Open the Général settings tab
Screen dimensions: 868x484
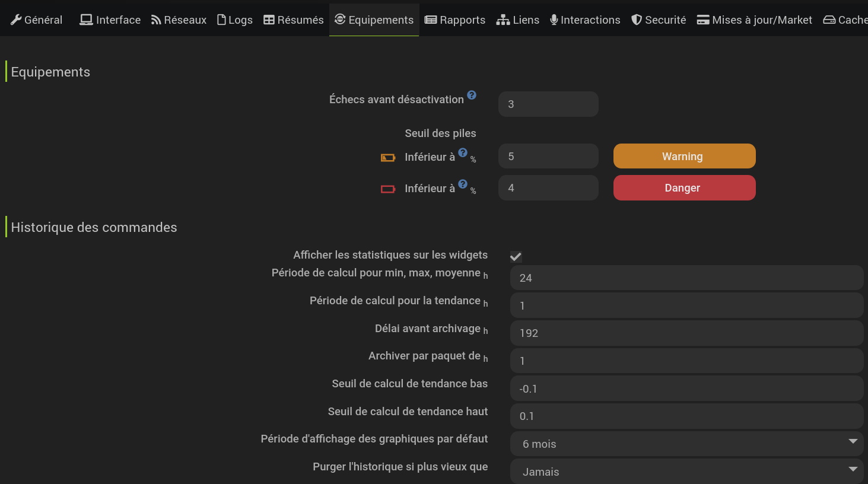pos(36,20)
